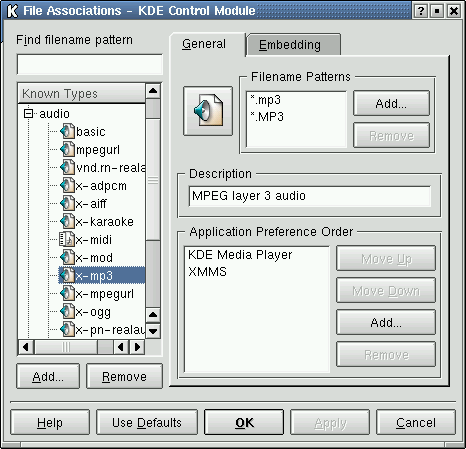Select the x-adpcm type label
The width and height of the screenshot is (466, 449).
pos(101,186)
